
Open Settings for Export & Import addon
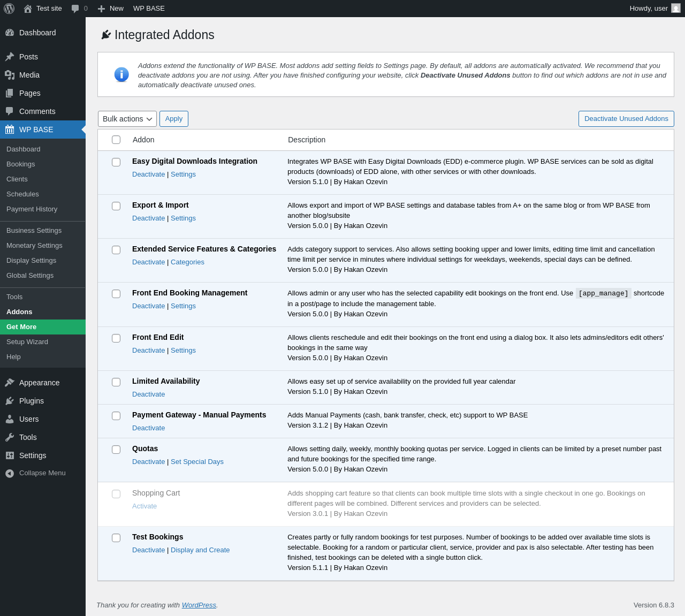(183, 218)
